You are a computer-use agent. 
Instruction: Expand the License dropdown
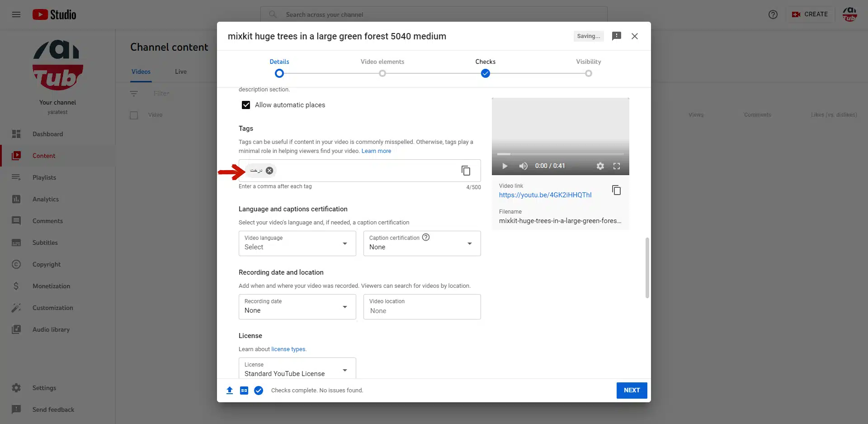297,369
